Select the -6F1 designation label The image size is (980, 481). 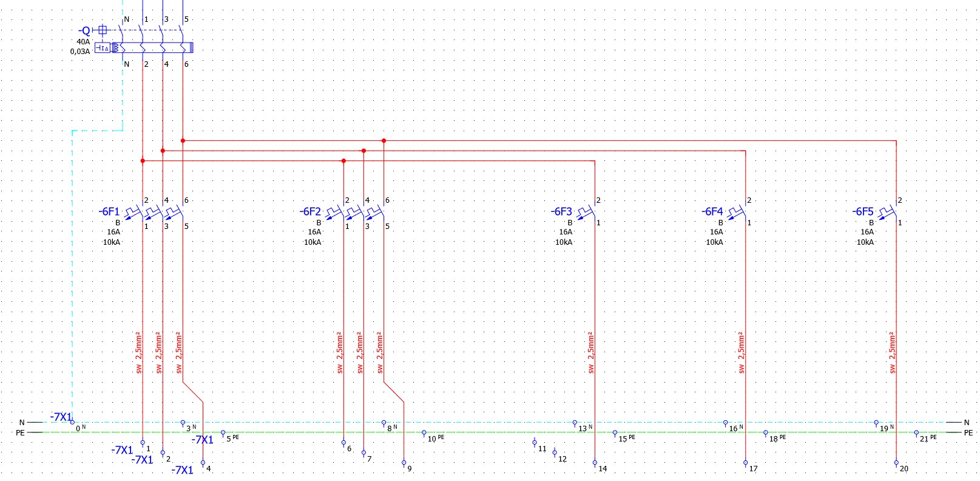pyautogui.click(x=109, y=211)
